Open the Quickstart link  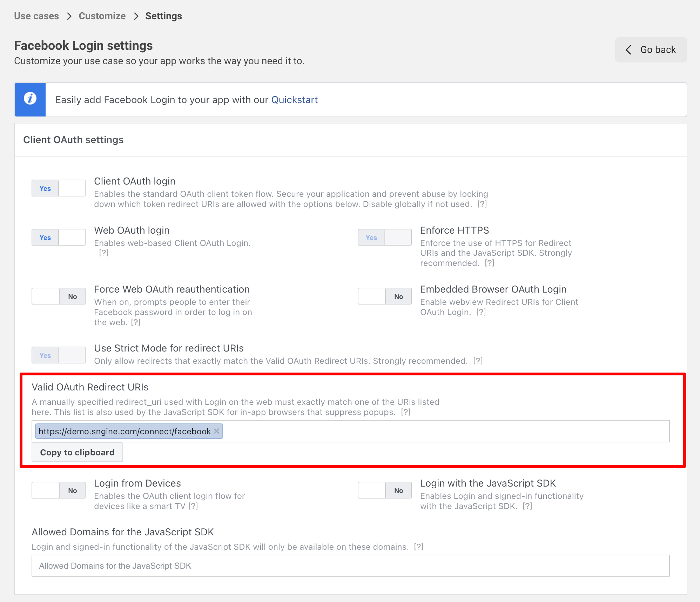point(295,100)
